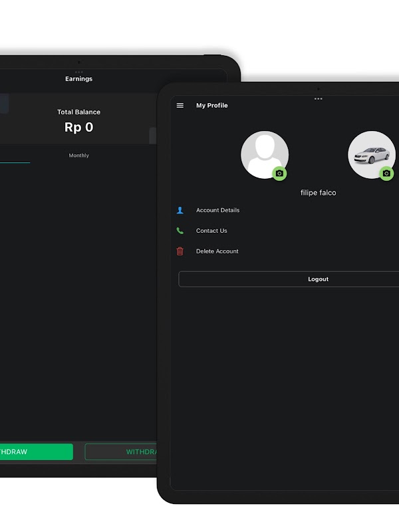Click the My Profile page title
The width and height of the screenshot is (399, 532).
(x=212, y=106)
